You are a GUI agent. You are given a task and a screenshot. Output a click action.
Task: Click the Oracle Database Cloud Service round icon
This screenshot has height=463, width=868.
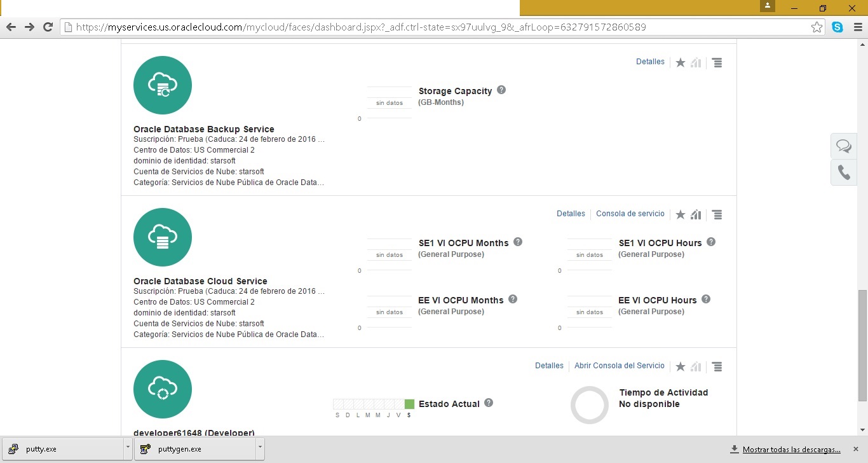tap(163, 237)
